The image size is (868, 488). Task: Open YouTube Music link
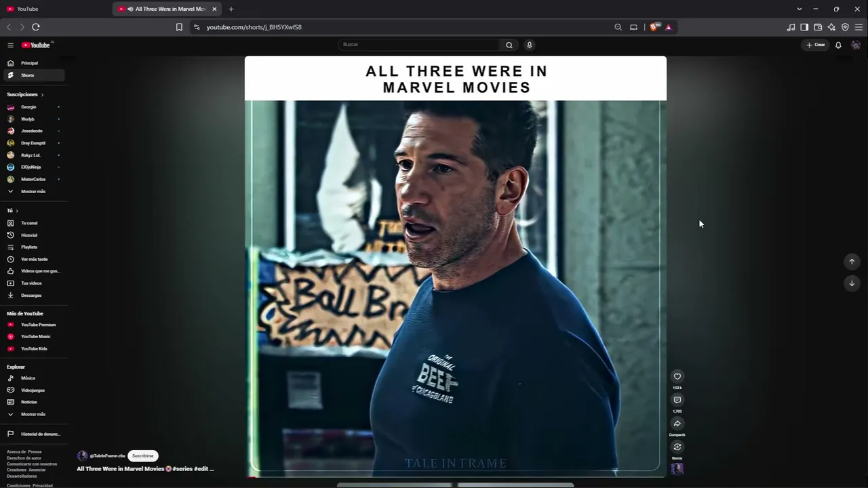click(x=35, y=337)
